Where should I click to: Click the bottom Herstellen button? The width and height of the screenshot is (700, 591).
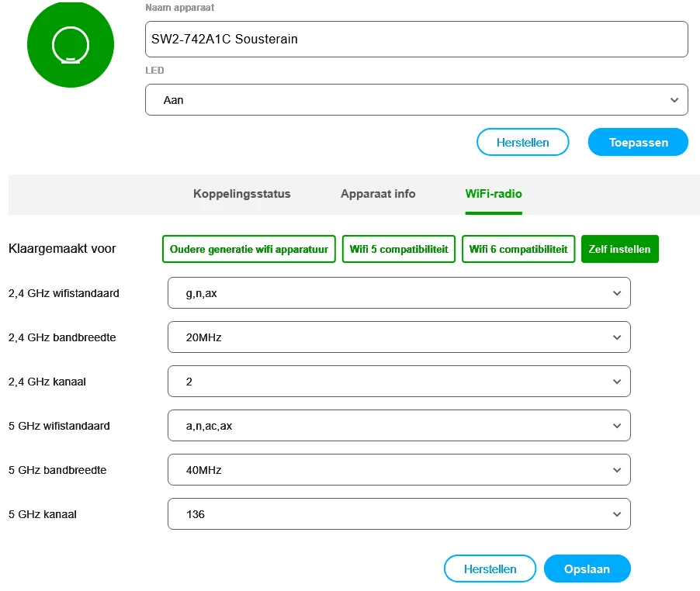(490, 569)
